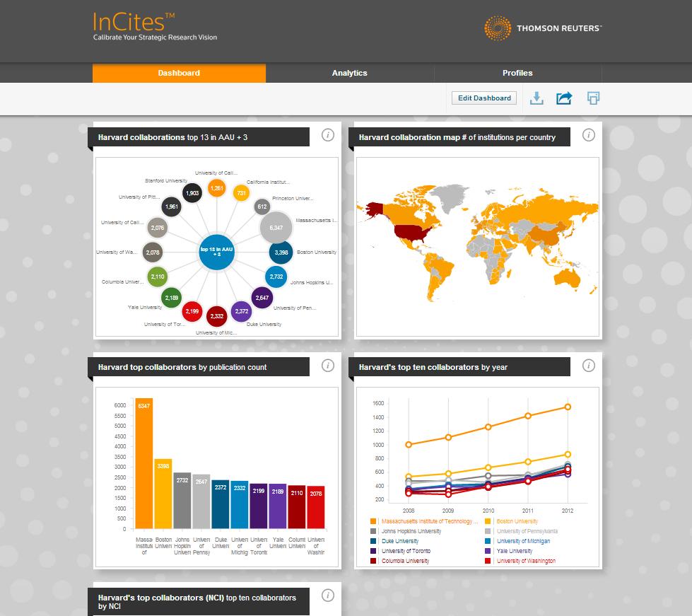Toggle Duke University legend entry

(x=400, y=541)
